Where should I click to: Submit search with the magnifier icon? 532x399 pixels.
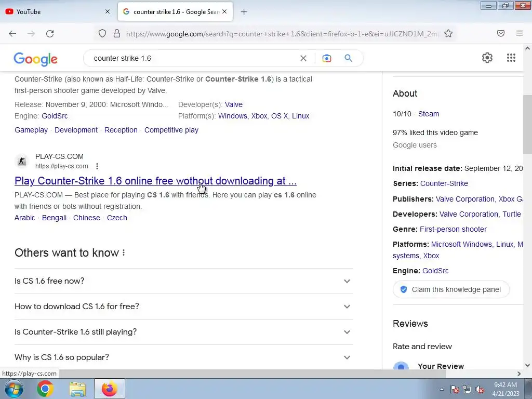pyautogui.click(x=348, y=58)
